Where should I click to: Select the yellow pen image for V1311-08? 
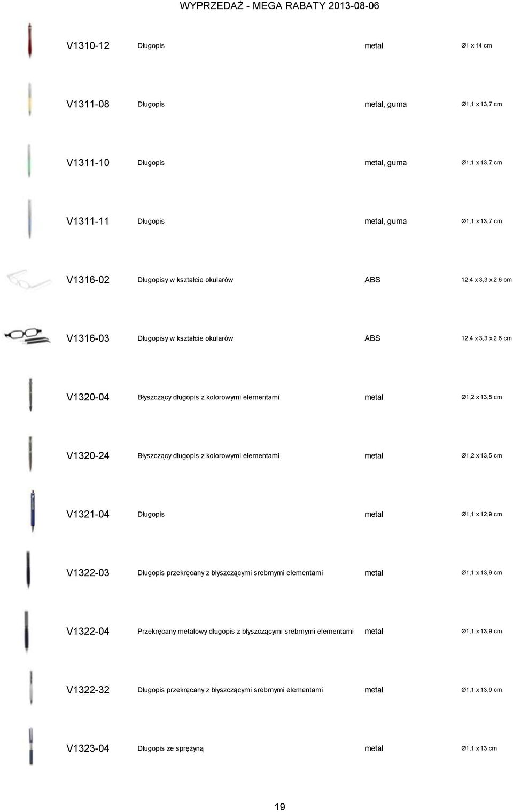[x=30, y=99]
